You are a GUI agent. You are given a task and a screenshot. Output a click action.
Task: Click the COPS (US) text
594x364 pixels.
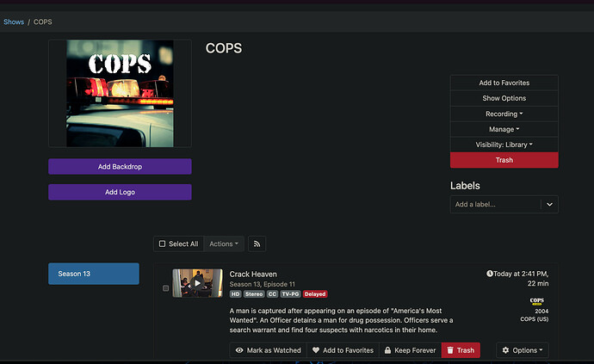(x=534, y=319)
